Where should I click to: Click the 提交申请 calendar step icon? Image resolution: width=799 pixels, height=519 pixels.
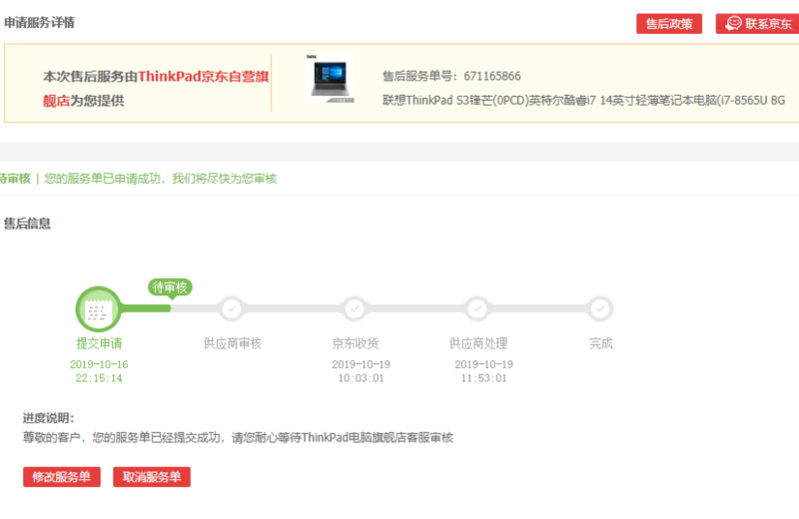click(x=98, y=309)
